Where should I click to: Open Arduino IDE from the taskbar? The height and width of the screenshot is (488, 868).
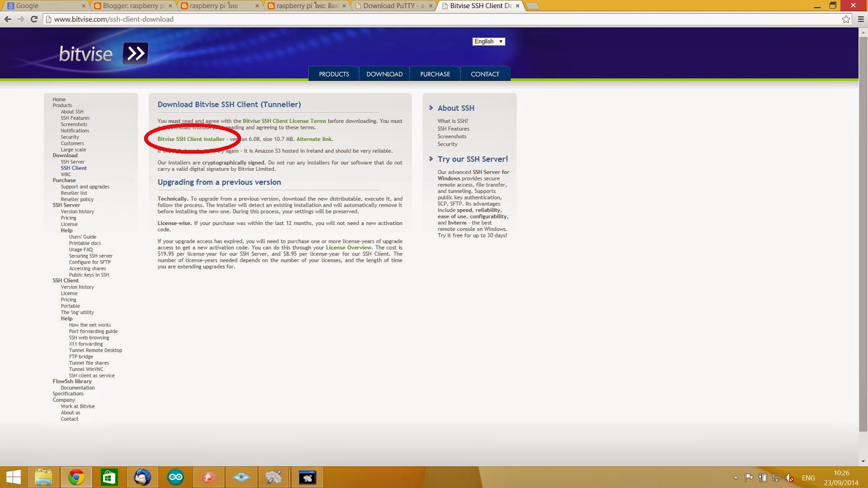click(175, 477)
